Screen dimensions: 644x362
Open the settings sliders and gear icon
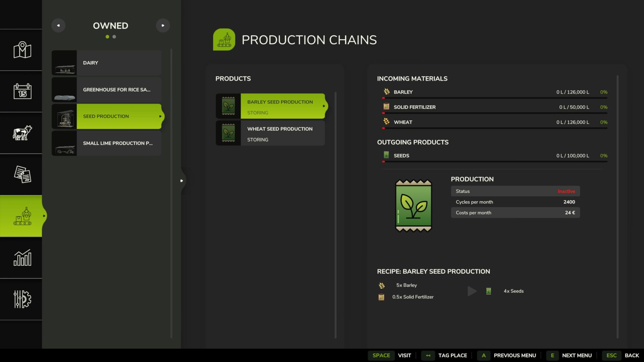[x=22, y=299]
